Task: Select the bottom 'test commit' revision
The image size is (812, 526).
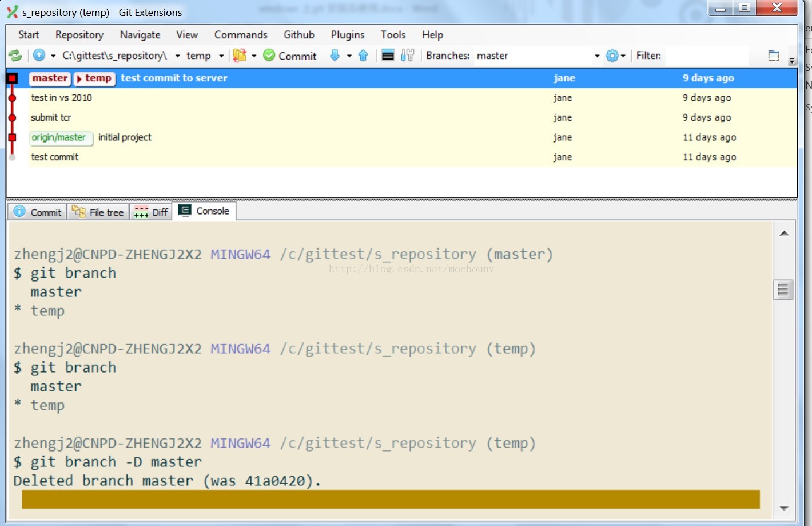Action: pos(401,157)
